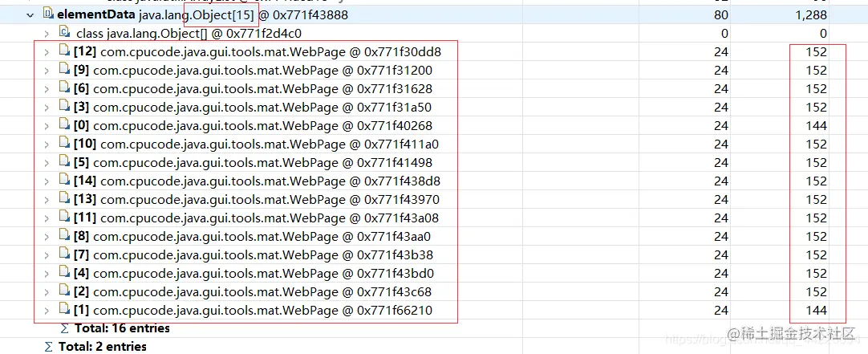Click the object icon of entry [3]
This screenshot has height=354, width=868.
tap(65, 107)
